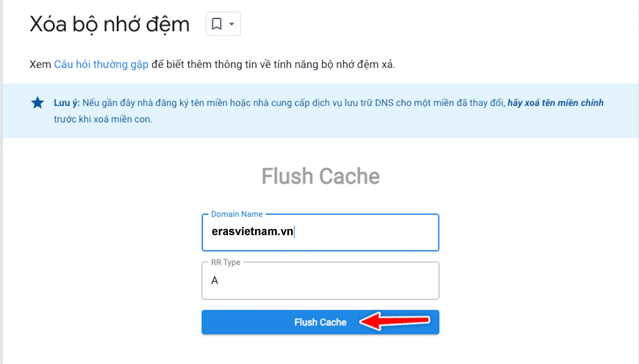This screenshot has height=364, width=639.
Task: Click the Domain Name field label
Action: coord(237,214)
